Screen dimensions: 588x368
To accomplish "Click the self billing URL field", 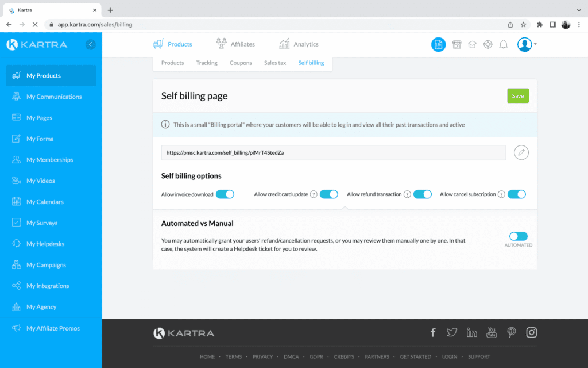I will click(334, 152).
